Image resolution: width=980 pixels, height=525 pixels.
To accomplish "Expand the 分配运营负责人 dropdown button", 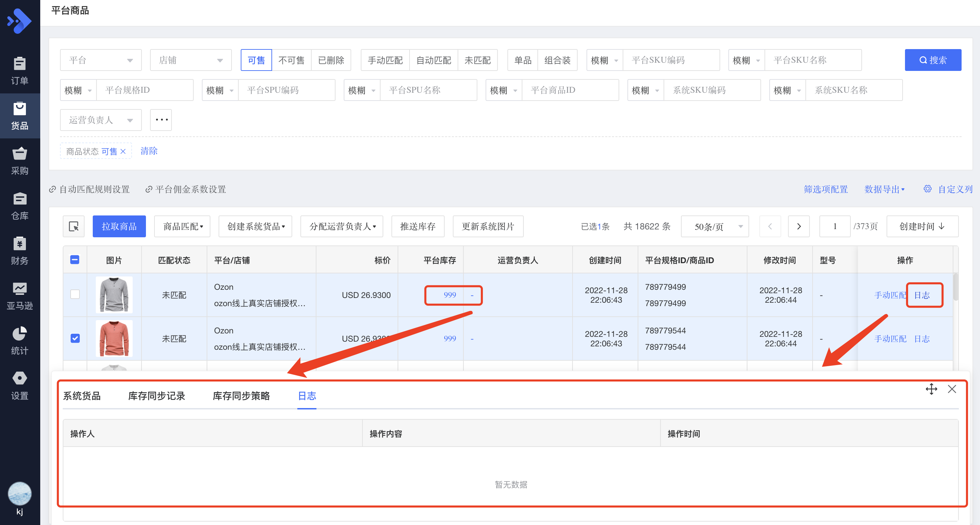I will pos(342,226).
